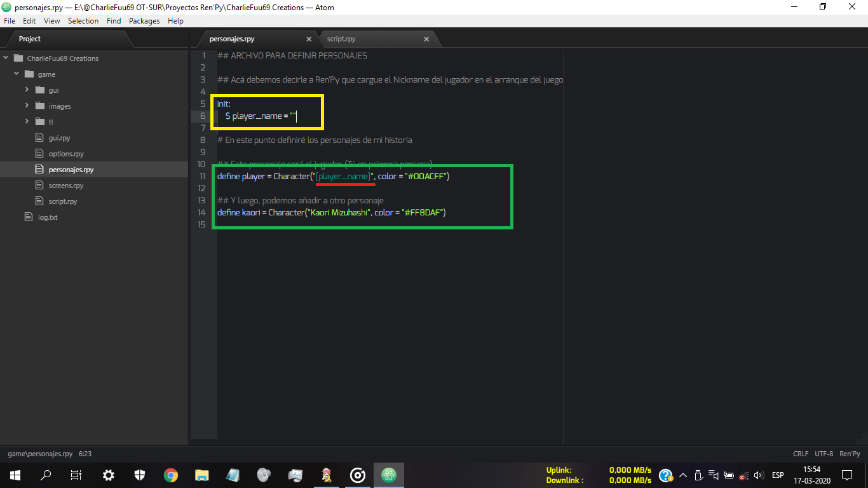Collapse the CharlieFuu69 Creations root folder

click(x=6, y=58)
